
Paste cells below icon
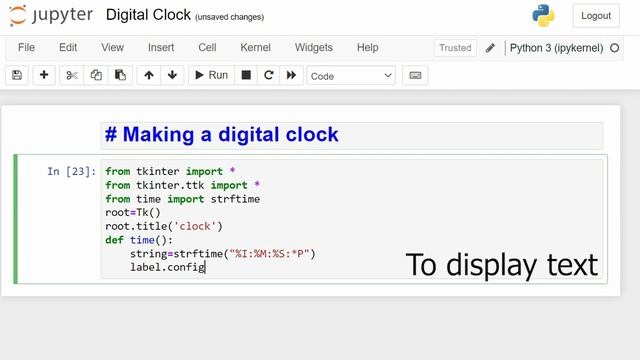pos(120,75)
